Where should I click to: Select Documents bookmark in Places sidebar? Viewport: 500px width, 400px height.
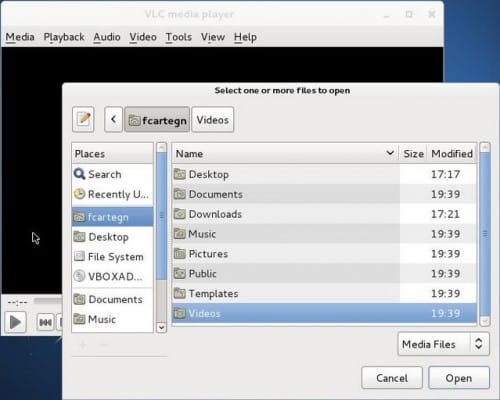coord(112,299)
